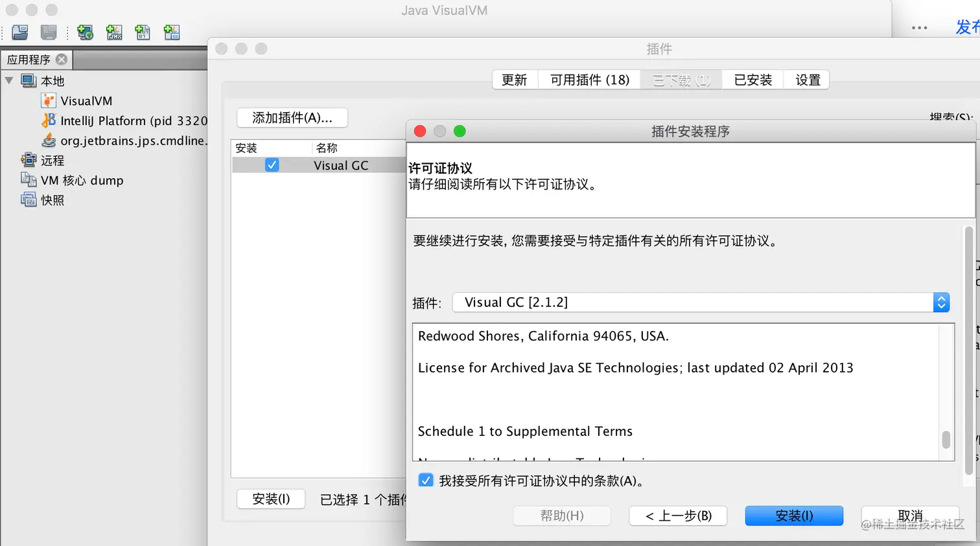980x546 pixels.
Task: Click the 快照 snapshots icon
Action: 29,199
